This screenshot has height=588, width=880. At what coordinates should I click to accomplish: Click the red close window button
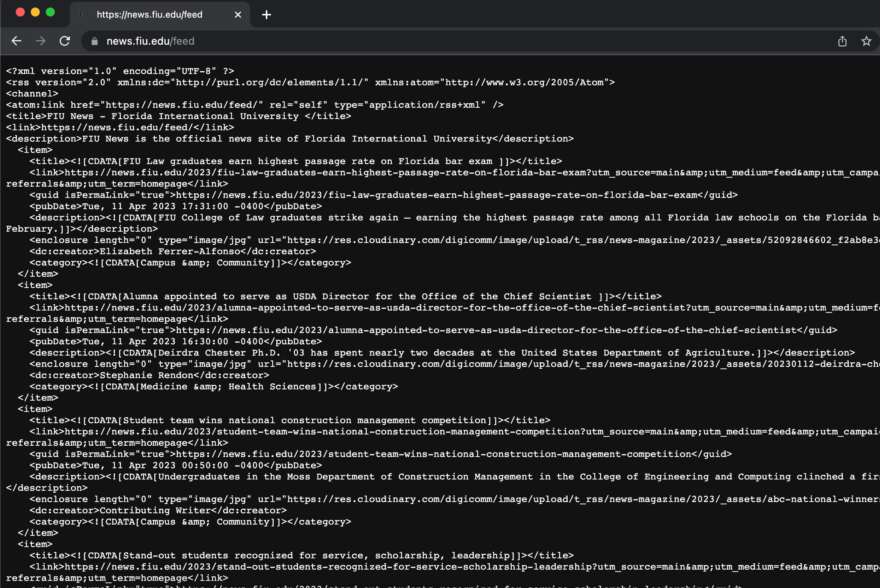point(20,12)
